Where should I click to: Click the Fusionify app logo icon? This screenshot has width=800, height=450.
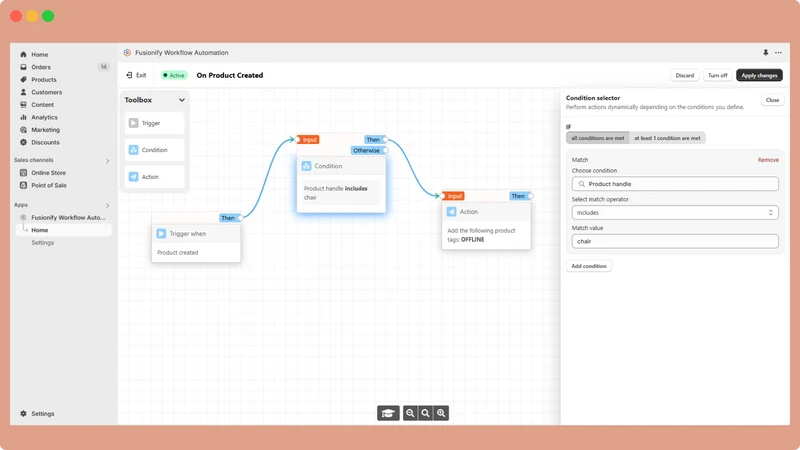click(x=128, y=53)
